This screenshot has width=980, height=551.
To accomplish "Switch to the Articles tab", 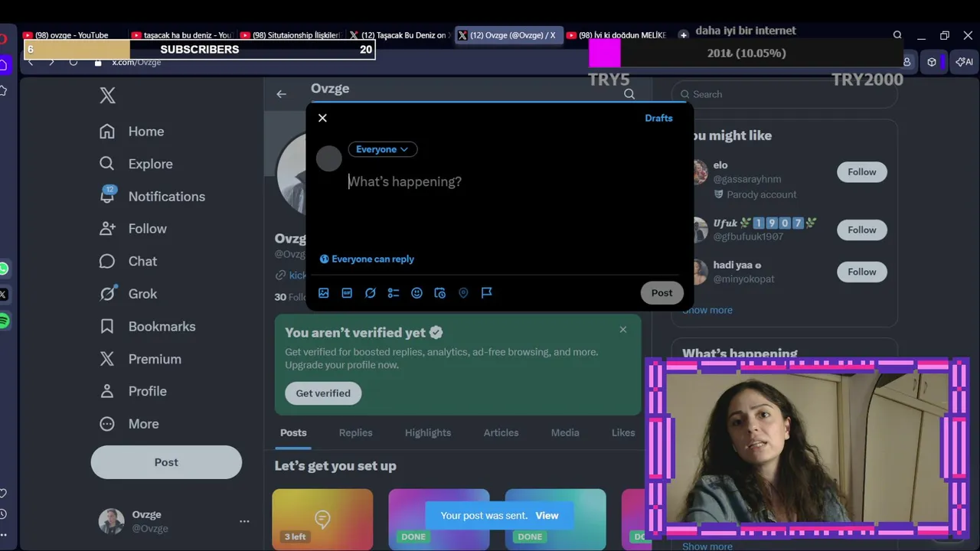I will pos(501,432).
